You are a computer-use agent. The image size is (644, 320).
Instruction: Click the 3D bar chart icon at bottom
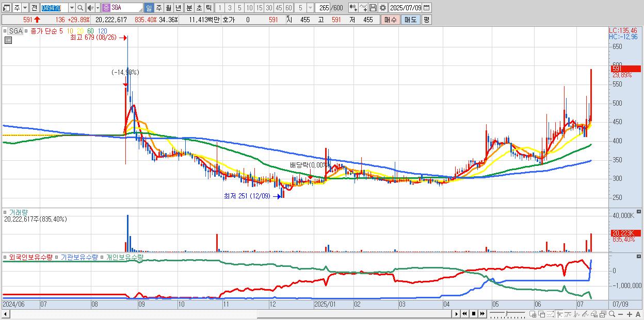(x=594, y=314)
